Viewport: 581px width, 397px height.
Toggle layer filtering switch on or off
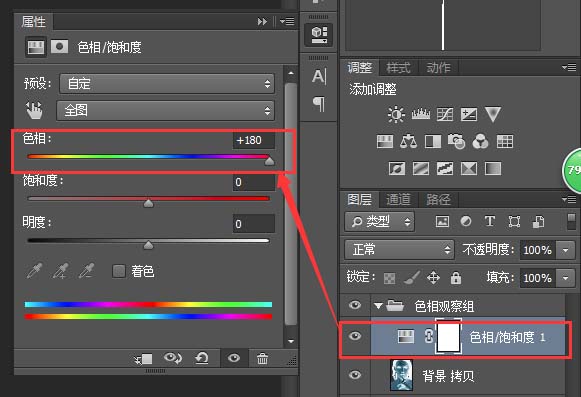(572, 221)
